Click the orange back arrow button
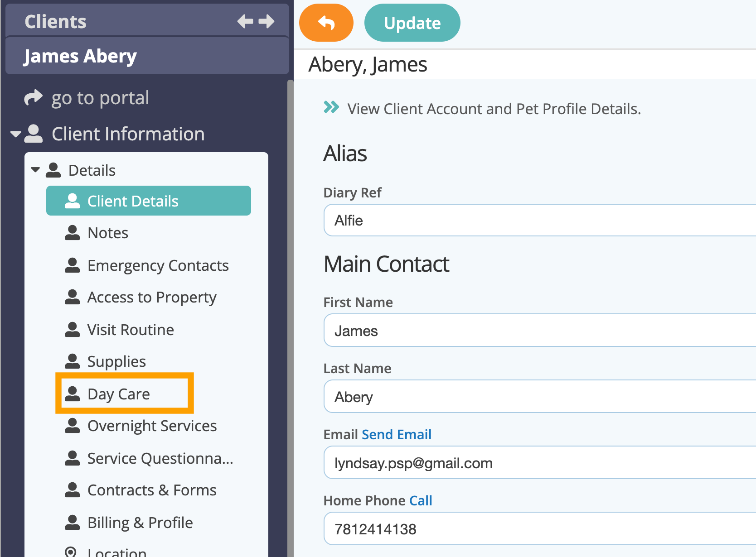This screenshot has height=557, width=756. [x=326, y=23]
